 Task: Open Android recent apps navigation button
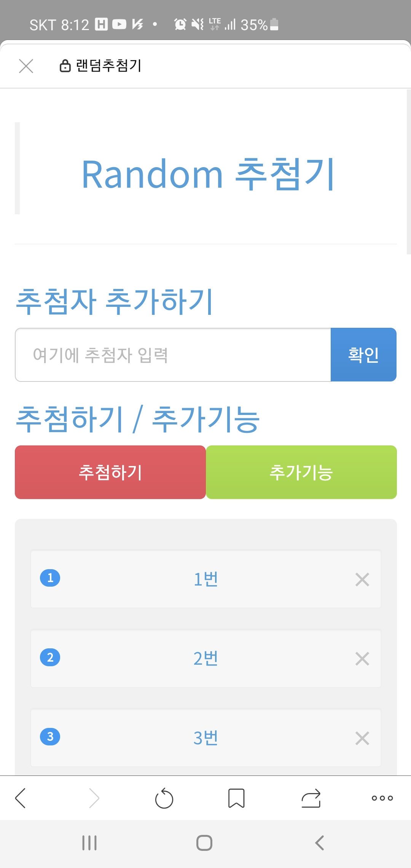point(89,843)
